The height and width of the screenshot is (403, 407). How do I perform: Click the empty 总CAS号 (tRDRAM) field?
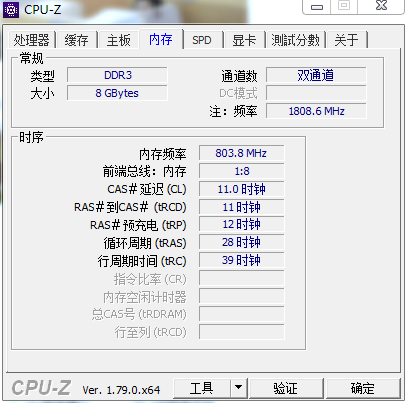coord(242,314)
